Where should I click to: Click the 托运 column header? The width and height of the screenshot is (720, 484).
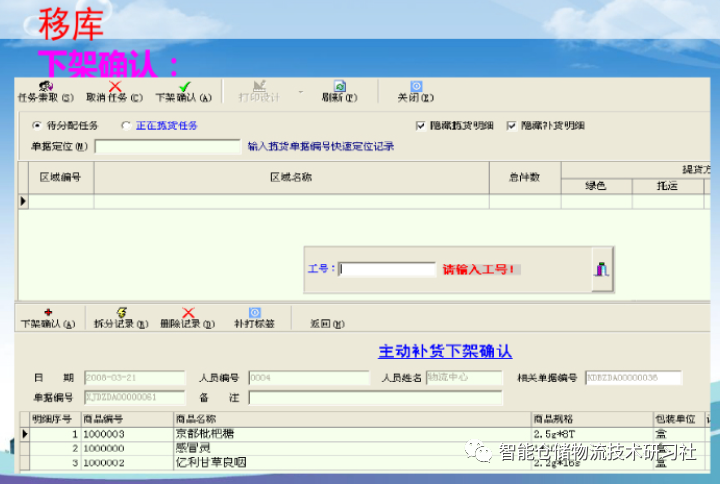click(x=668, y=186)
